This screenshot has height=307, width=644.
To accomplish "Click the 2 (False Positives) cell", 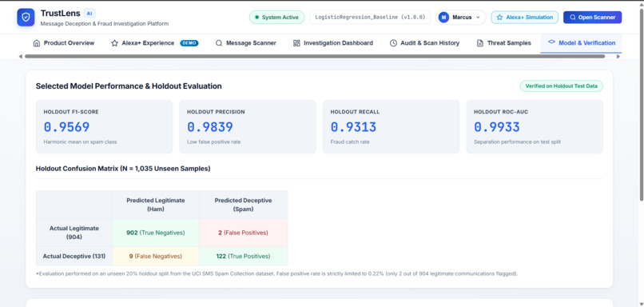I will coord(243,233).
